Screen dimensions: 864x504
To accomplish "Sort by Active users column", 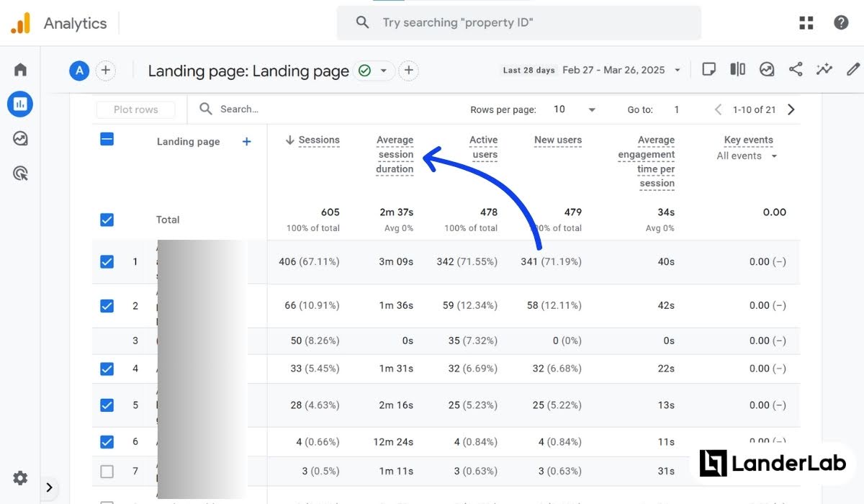I will tap(483, 148).
